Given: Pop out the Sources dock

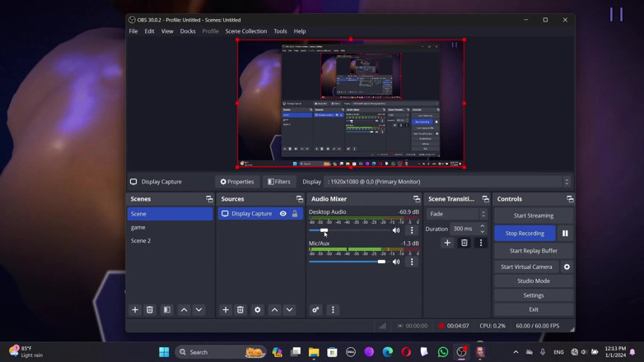Looking at the screenshot, I should [300, 199].
